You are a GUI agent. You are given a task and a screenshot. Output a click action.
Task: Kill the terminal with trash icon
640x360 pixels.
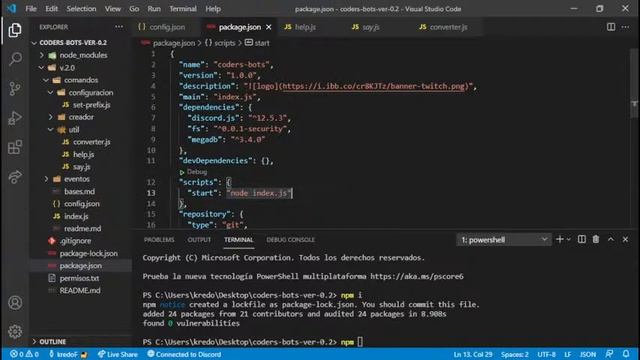596,240
